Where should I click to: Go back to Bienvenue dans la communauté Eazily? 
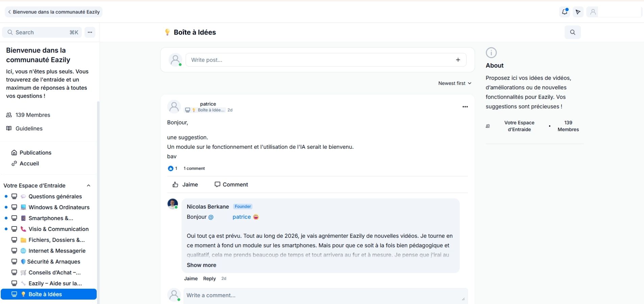tap(54, 12)
